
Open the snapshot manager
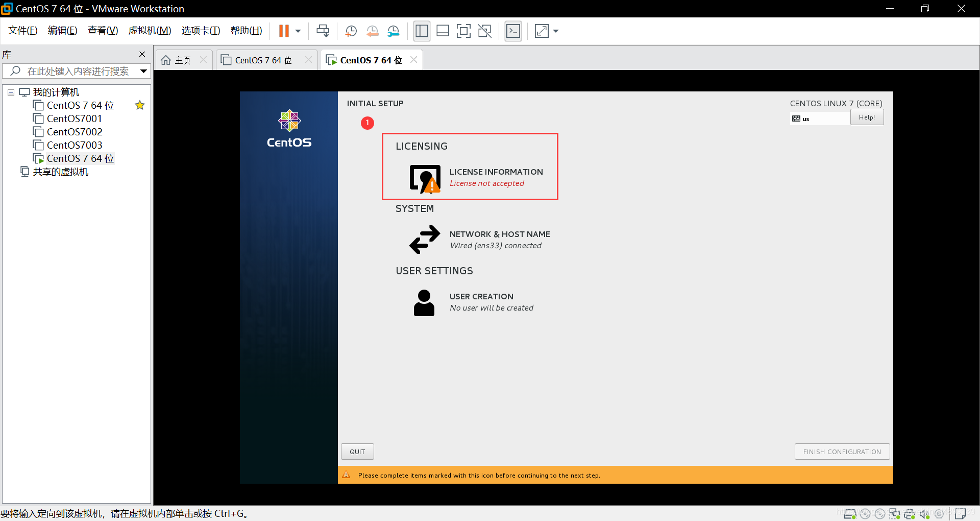393,31
